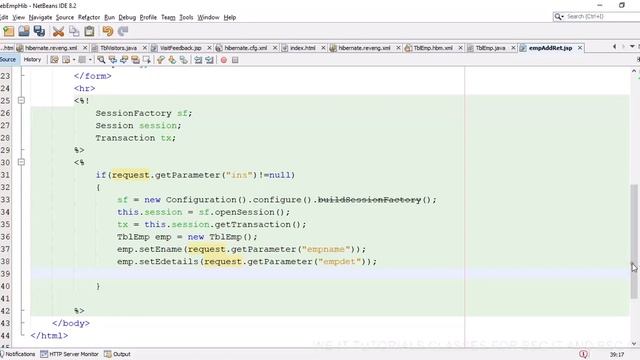Open the Window menu

208,17
